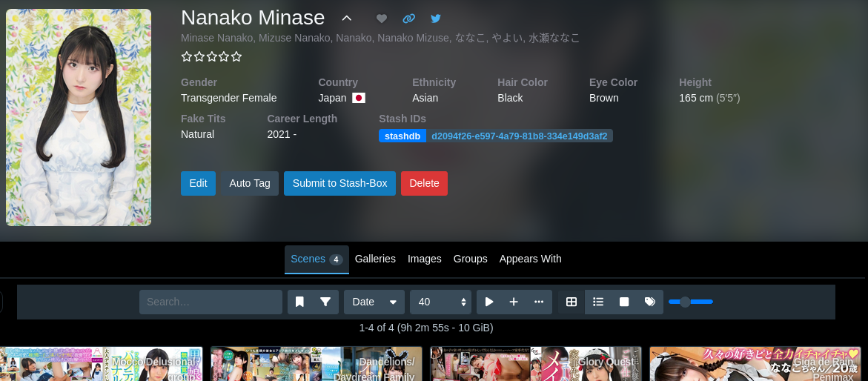Open the Appears With tab
The image size is (868, 381).
click(x=530, y=259)
